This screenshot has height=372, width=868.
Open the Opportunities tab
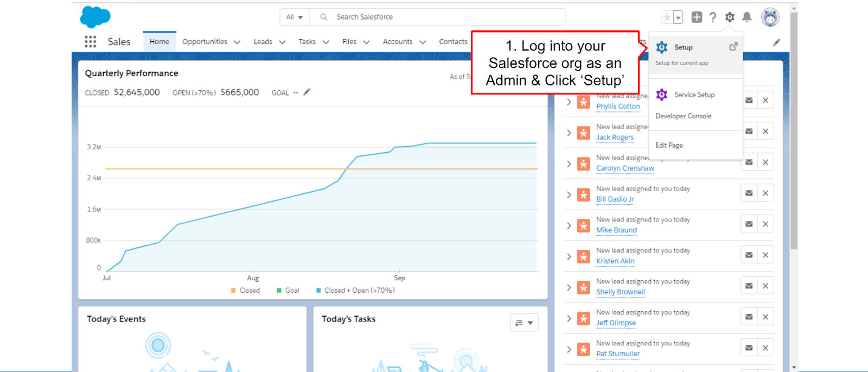point(205,42)
